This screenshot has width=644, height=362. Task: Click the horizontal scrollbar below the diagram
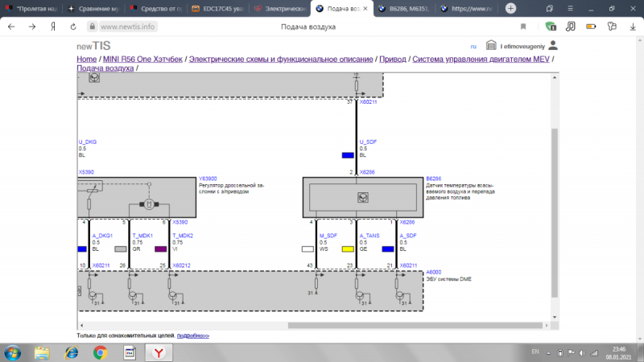402,326
